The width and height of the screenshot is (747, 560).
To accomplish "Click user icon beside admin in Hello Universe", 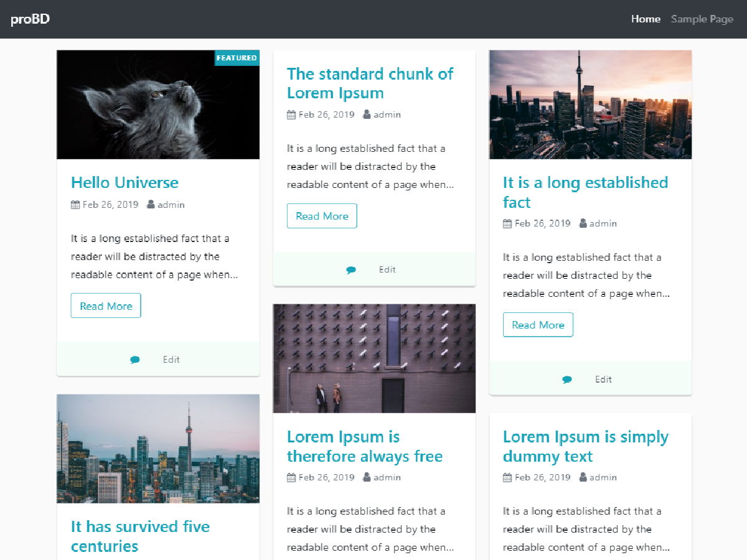I will [x=151, y=205].
